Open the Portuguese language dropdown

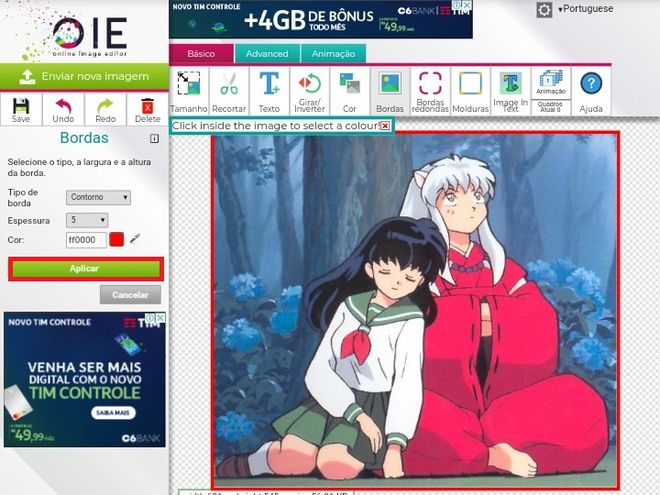point(585,9)
